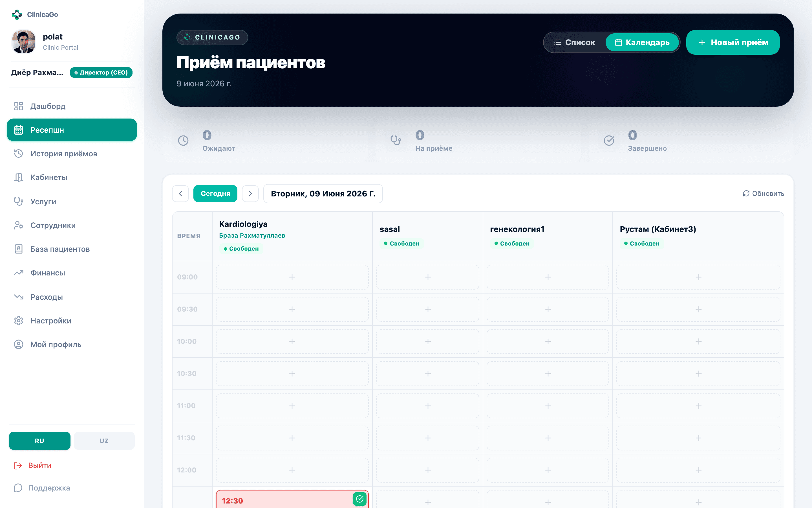Add appointment at 11:30 in генекология1

[x=548, y=438]
